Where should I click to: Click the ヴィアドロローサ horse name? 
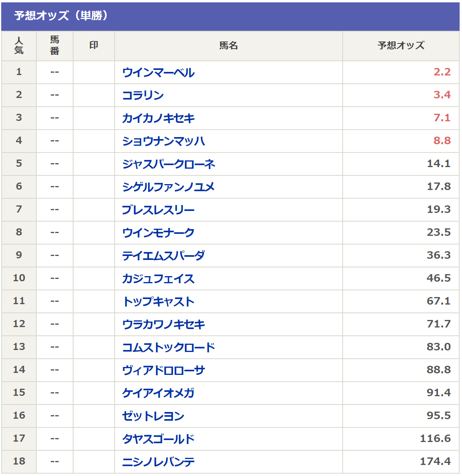[x=163, y=371]
